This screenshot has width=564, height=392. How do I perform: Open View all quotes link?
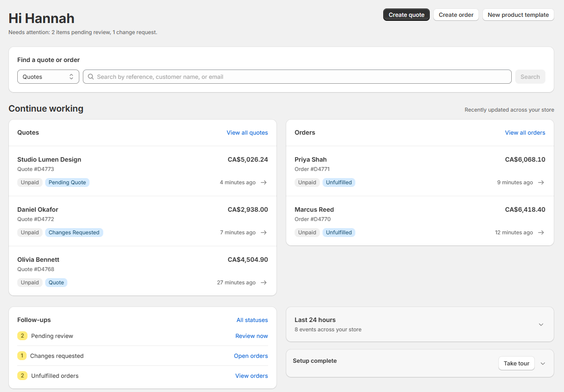[247, 133]
